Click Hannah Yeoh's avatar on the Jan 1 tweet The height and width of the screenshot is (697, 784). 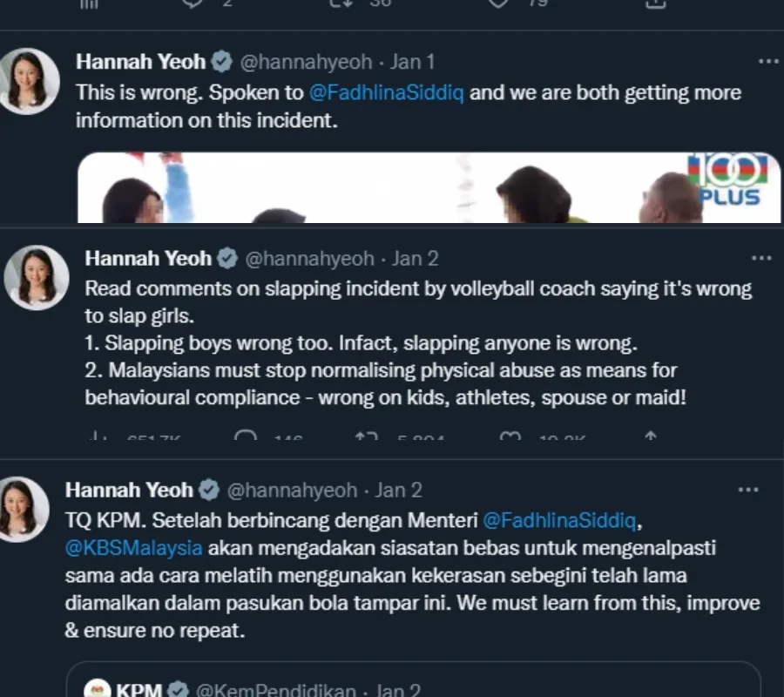coord(30,81)
